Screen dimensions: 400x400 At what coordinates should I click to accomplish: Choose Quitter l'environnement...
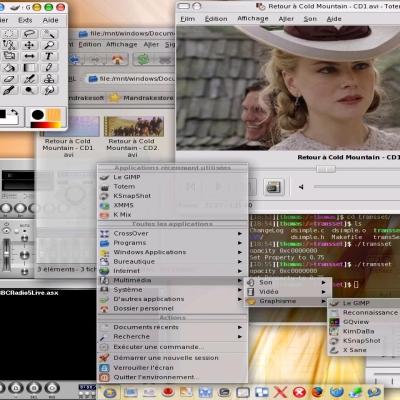click(x=172, y=377)
